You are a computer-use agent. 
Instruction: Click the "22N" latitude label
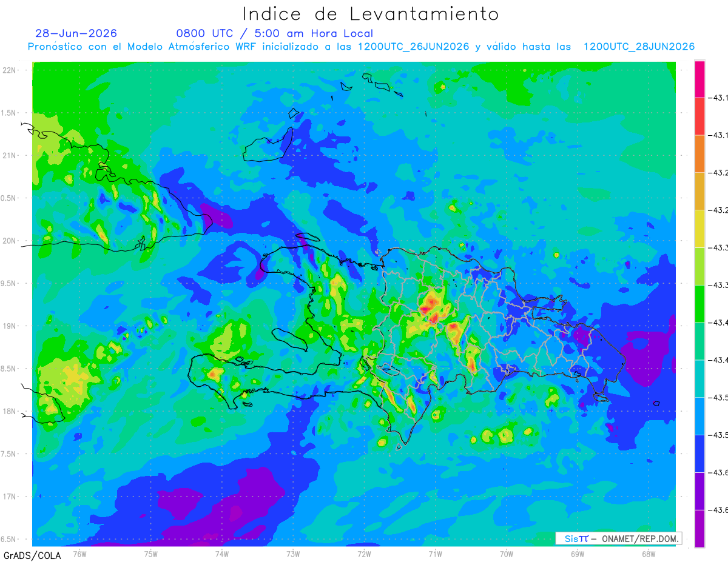click(x=10, y=70)
